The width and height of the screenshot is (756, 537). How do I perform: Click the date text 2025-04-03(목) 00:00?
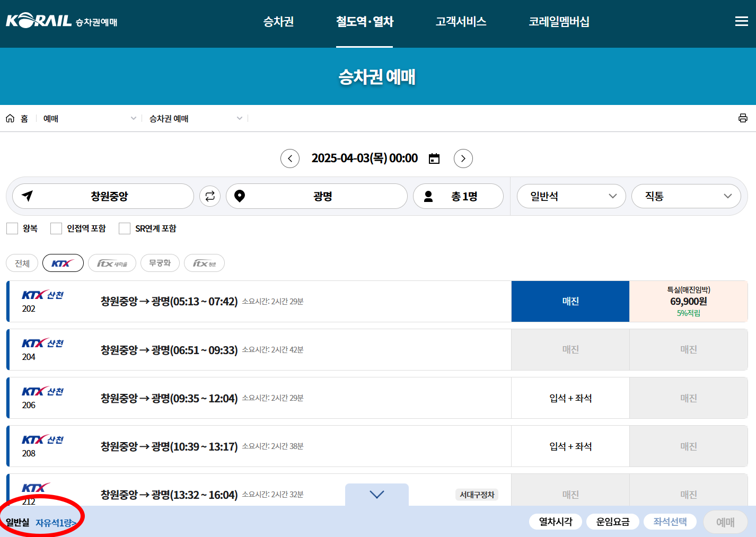[365, 159]
